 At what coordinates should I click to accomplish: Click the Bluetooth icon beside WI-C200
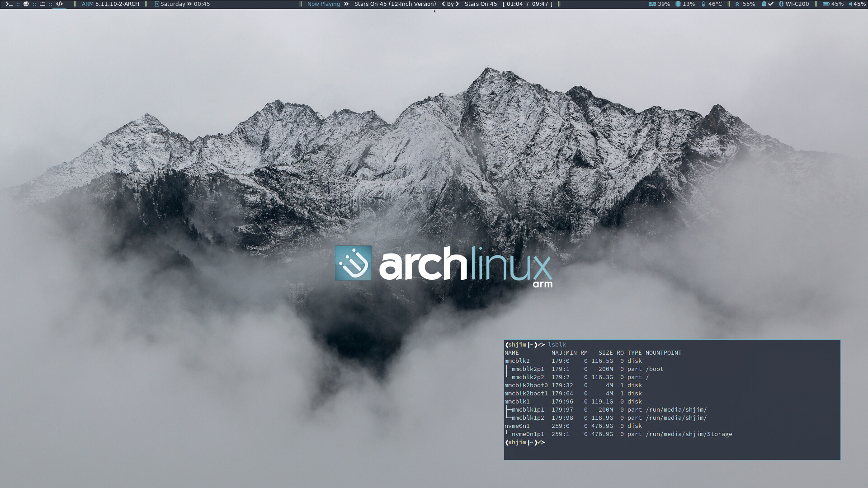point(781,4)
